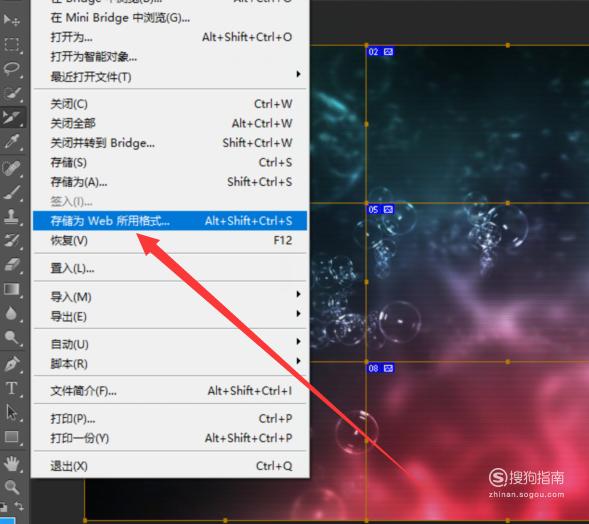Choose 存储为 Web 所用格式...

(170, 221)
